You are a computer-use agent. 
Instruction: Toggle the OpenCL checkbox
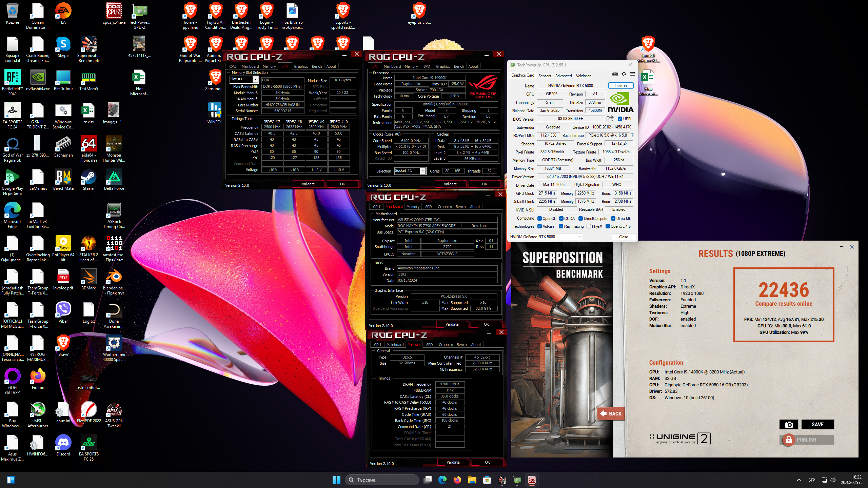tap(539, 219)
